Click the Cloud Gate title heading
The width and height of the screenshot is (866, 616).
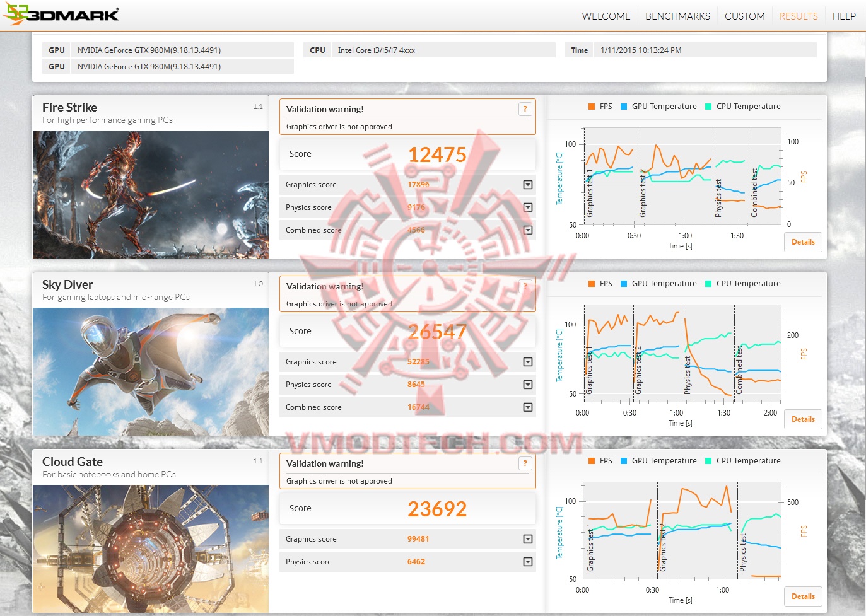point(73,462)
